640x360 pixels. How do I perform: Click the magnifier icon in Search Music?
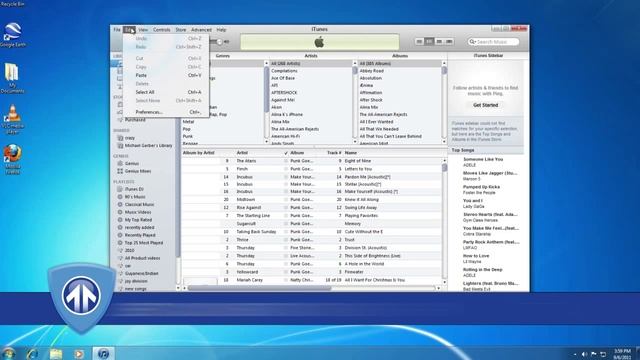(x=472, y=42)
